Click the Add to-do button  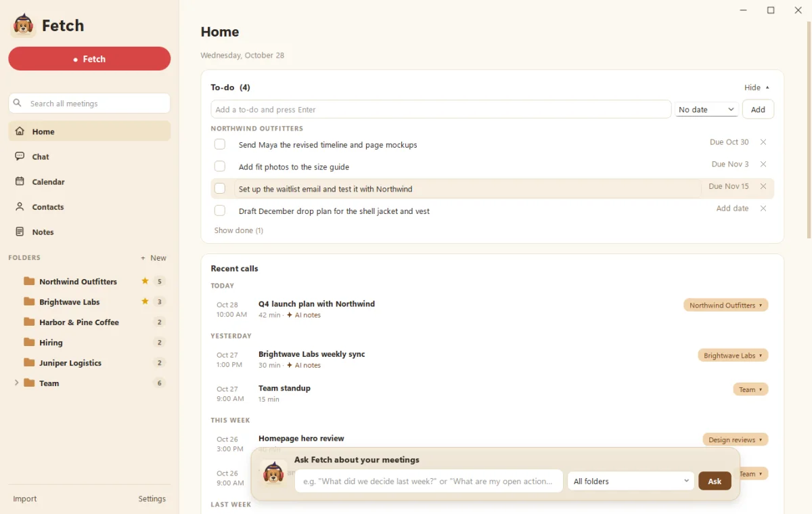(x=758, y=109)
